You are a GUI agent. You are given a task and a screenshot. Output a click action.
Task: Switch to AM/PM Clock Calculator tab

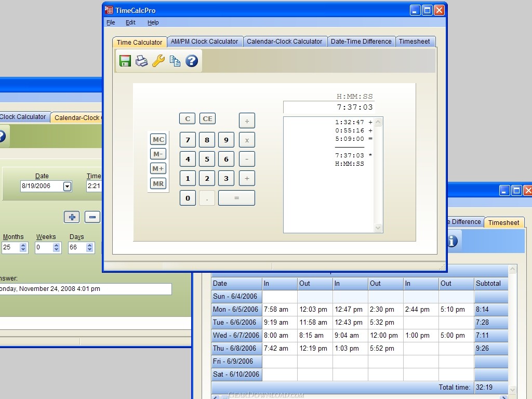click(204, 42)
